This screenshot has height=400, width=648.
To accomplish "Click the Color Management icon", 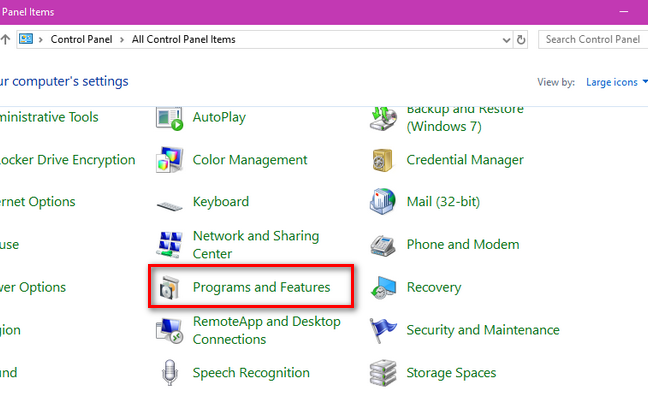I will point(169,160).
